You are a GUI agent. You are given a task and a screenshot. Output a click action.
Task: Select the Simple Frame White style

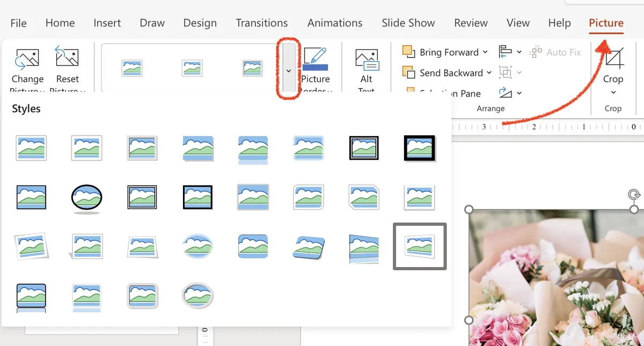pyautogui.click(x=31, y=148)
